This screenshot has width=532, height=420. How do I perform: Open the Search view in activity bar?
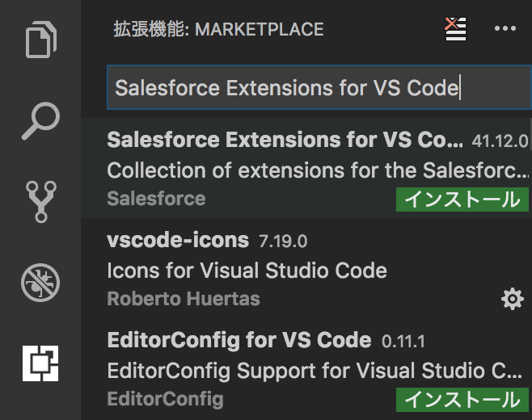[x=40, y=121]
